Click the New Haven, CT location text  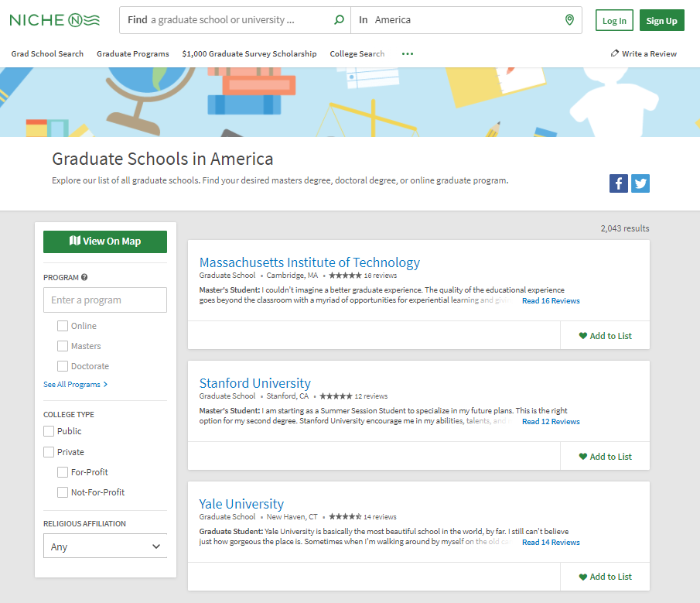point(292,517)
